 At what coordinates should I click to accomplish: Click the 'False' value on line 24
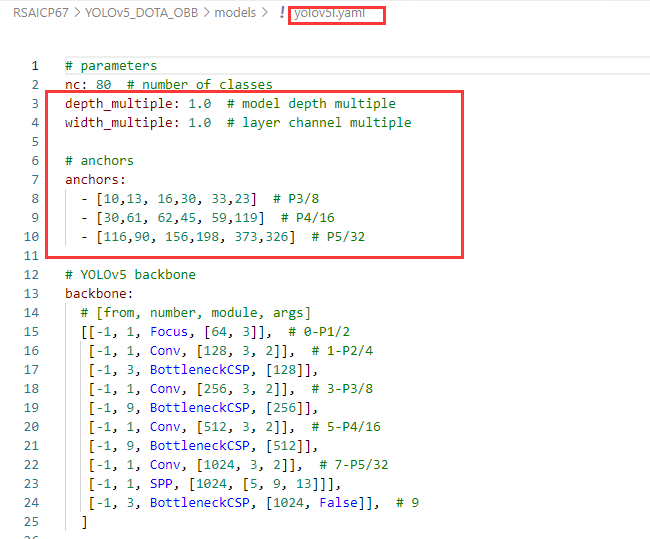pos(338,503)
